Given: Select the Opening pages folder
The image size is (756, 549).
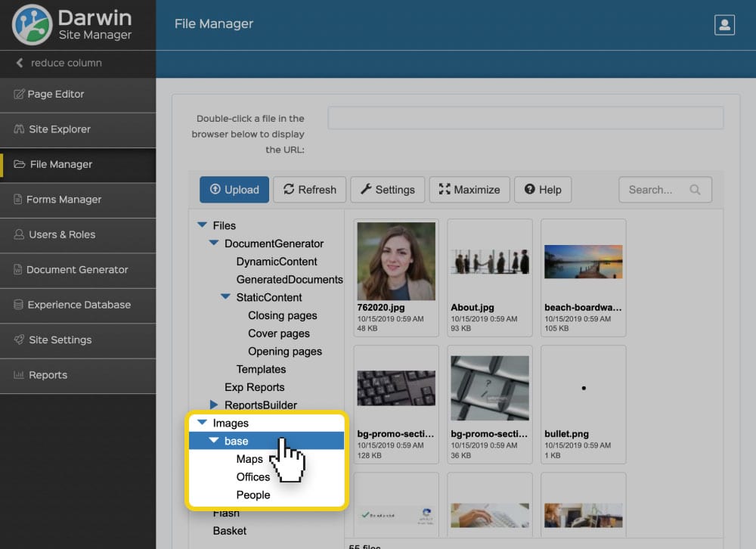Looking at the screenshot, I should (x=284, y=351).
